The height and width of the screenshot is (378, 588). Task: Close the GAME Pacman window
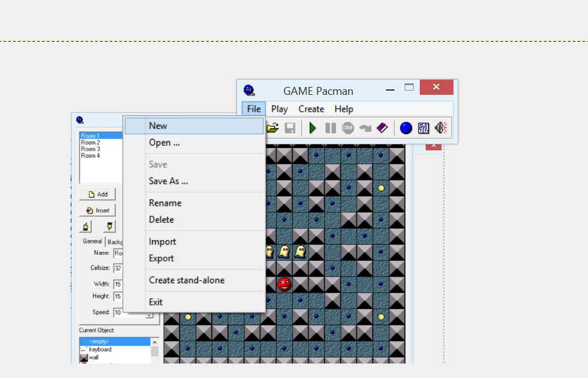coord(436,87)
